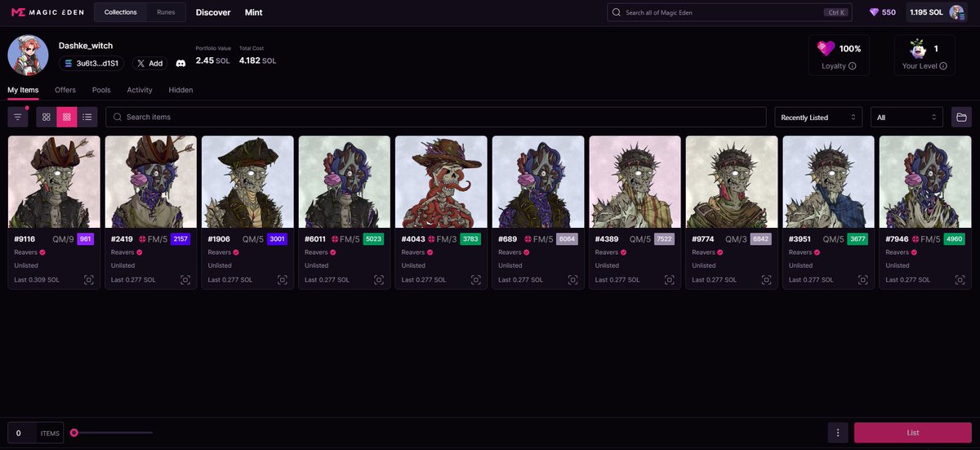Open wallet address 3u6t3...d1S1 menu

[x=91, y=63]
